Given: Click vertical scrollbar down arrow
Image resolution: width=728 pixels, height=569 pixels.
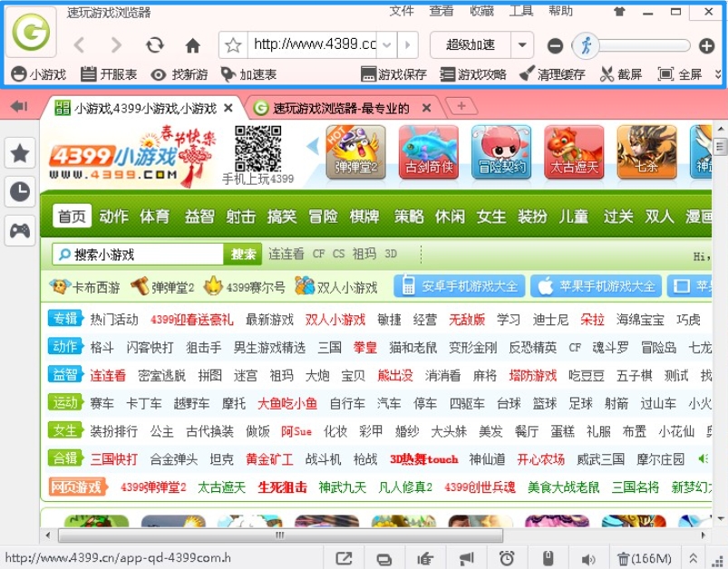Looking at the screenshot, I should coord(720,518).
